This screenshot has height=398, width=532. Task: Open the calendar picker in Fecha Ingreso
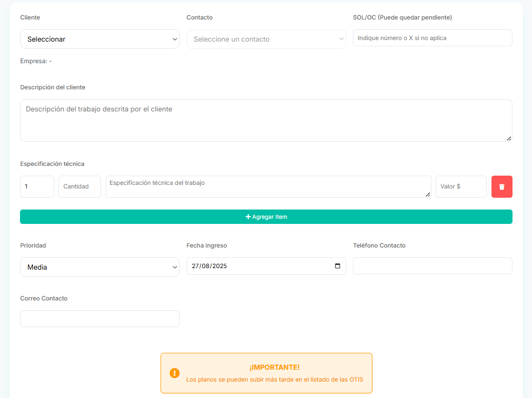337,266
